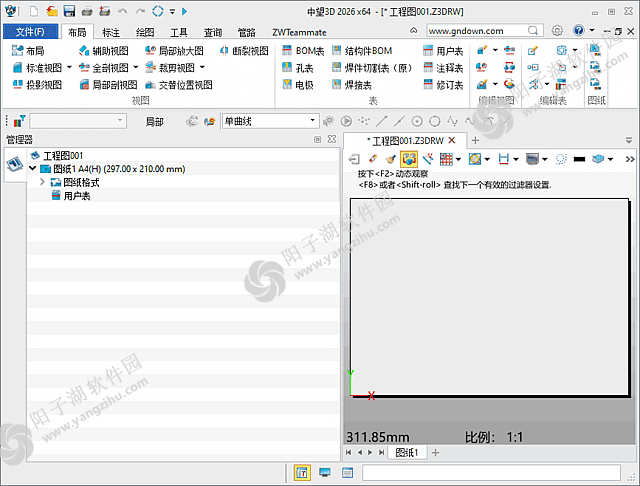The image size is (640, 486).
Task: Click the command input field at bottom
Action: (491, 473)
